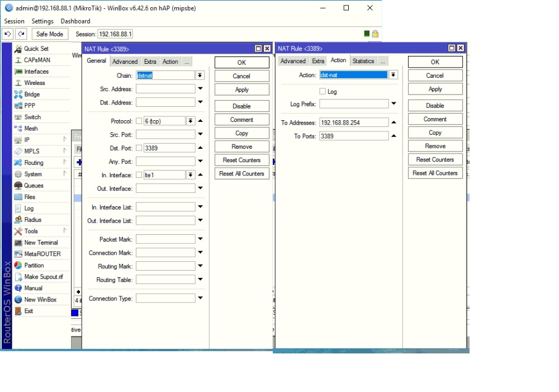Click the To Addresses input field
This screenshot has width=559, height=392.
pyautogui.click(x=354, y=122)
